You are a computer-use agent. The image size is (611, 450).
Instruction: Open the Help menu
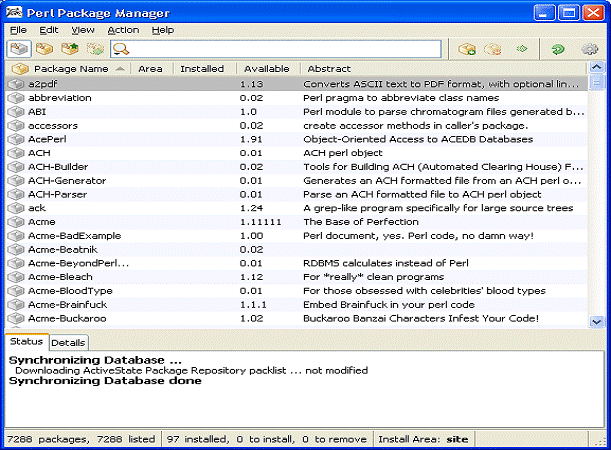163,30
